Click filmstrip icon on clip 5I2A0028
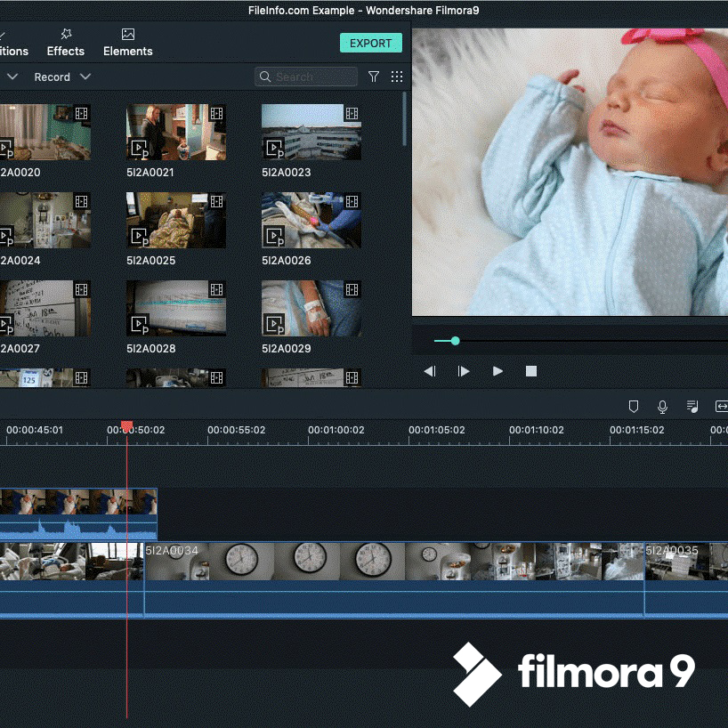This screenshot has width=728, height=728. [216, 290]
